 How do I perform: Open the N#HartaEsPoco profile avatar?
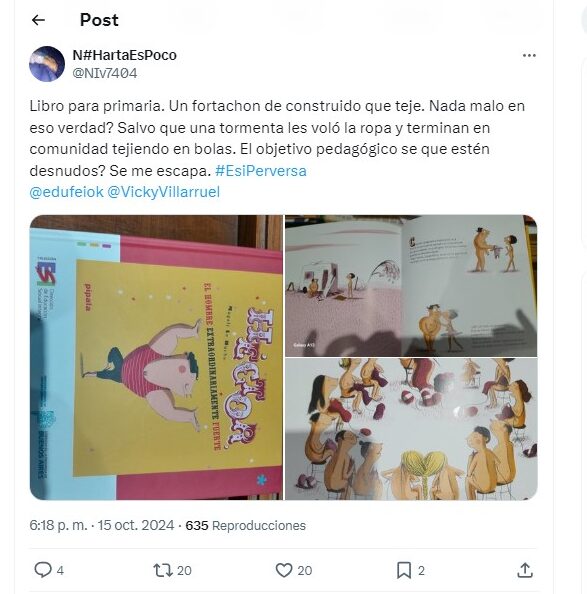(x=47, y=64)
